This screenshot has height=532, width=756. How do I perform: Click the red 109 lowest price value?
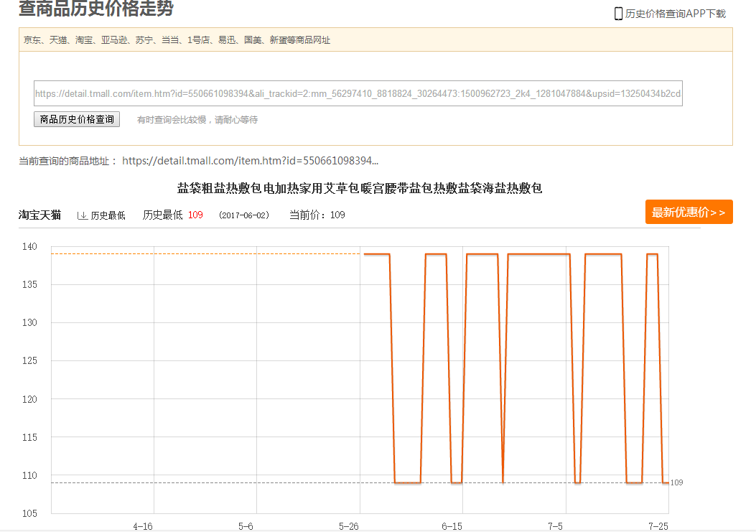[x=195, y=215]
